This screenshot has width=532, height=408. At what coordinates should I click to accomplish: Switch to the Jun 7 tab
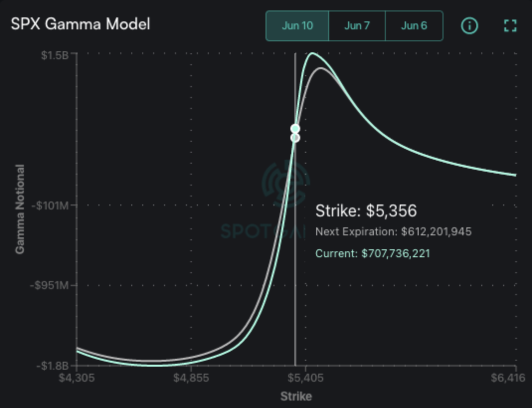click(x=357, y=26)
